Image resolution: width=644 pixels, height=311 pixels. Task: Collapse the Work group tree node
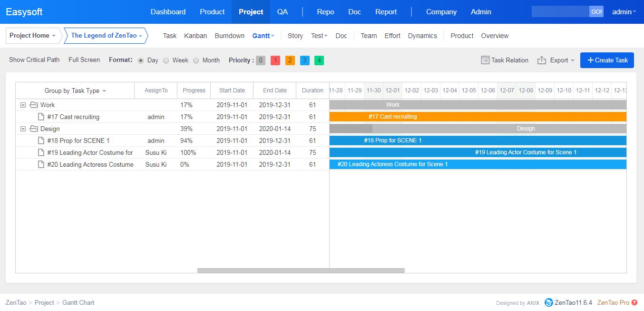pos(23,105)
